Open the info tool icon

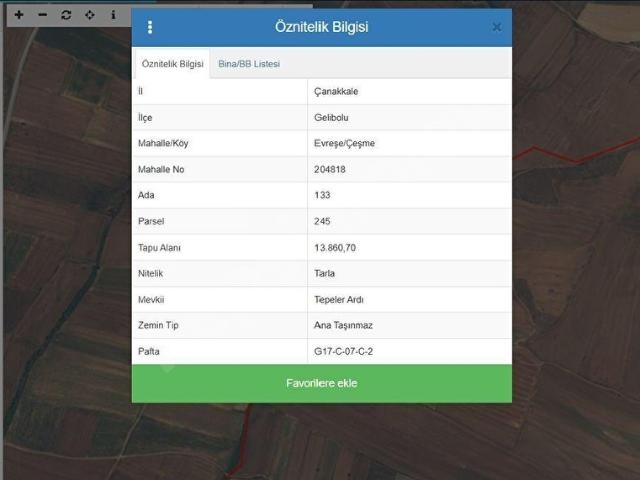click(x=113, y=15)
